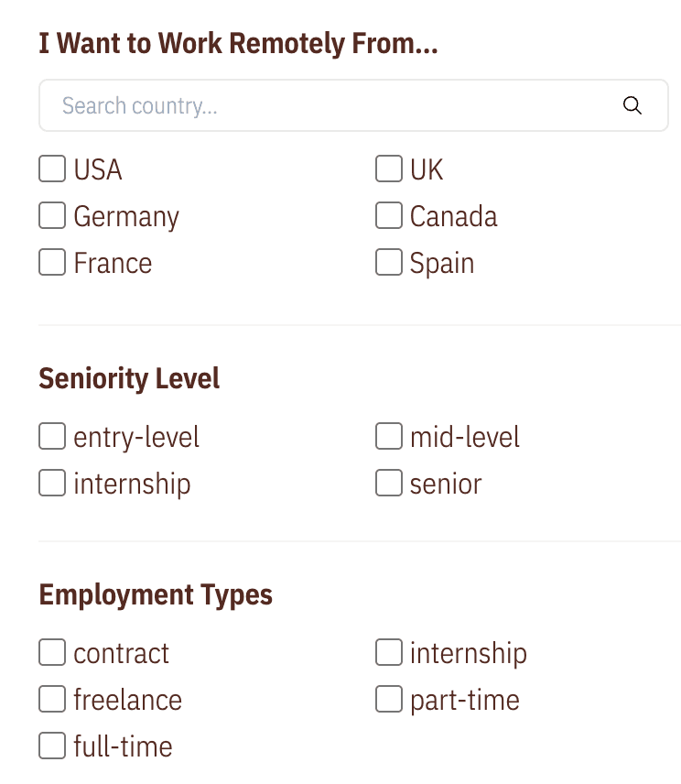
Task: Click the Employment Types heading
Action: (156, 594)
